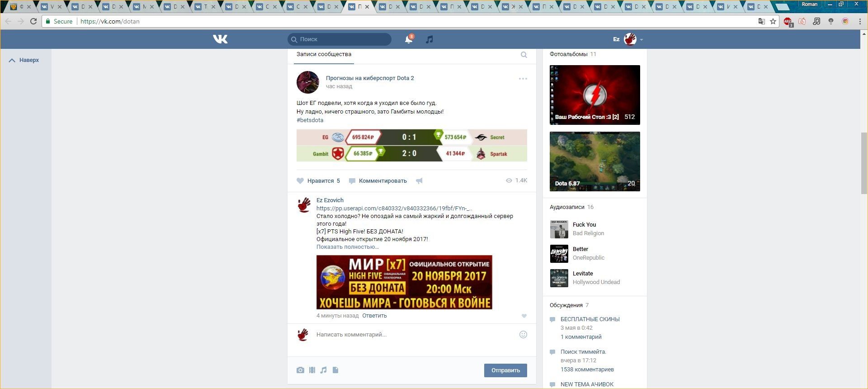Open the EG vs Secret match results image
Image resolution: width=868 pixels, height=389 pixels.
click(412, 145)
